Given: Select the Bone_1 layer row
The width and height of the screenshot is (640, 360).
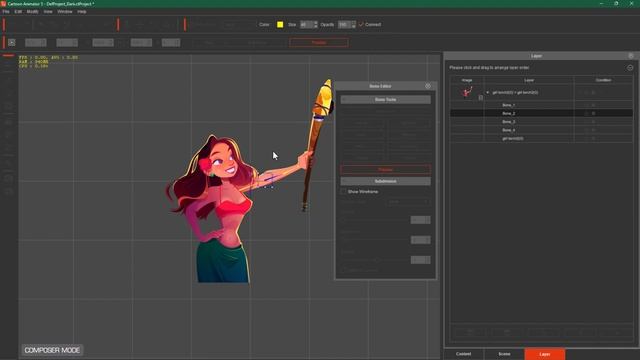Looking at the screenshot, I should pos(541,105).
